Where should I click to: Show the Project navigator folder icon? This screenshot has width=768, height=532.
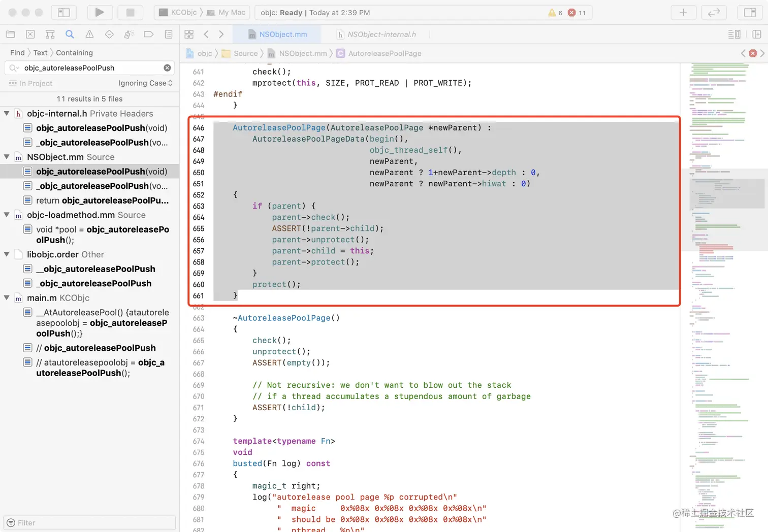pos(10,35)
